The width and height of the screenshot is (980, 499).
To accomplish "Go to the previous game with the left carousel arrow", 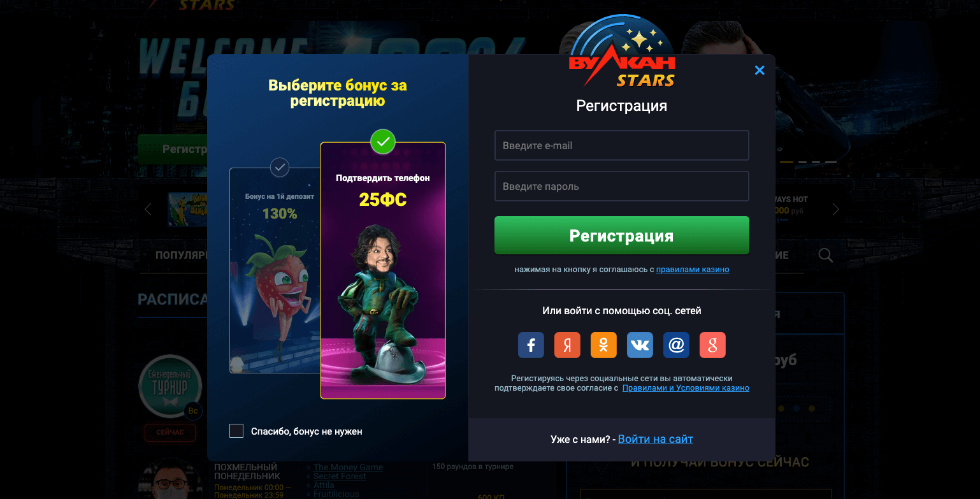I will point(148,209).
